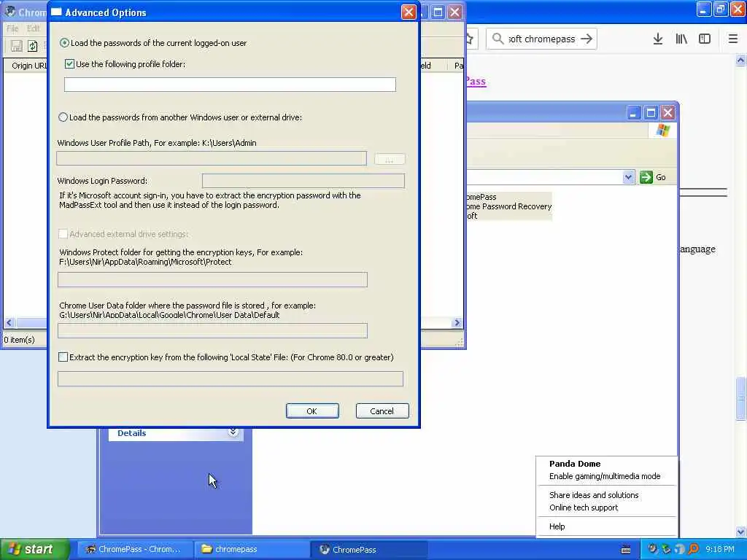747x560 pixels.
Task: Click the Windows User Profile Path field
Action: pos(212,158)
